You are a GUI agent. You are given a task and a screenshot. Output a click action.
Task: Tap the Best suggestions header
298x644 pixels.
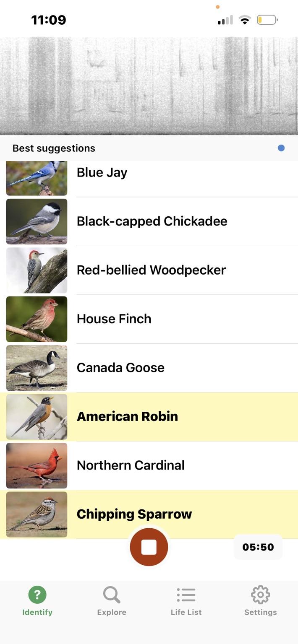[x=54, y=148]
